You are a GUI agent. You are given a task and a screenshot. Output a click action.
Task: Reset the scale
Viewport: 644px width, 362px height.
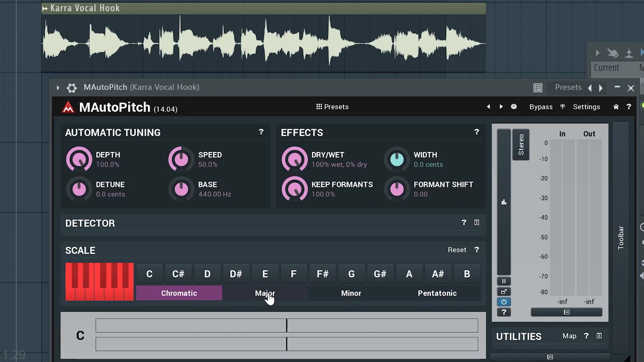457,250
